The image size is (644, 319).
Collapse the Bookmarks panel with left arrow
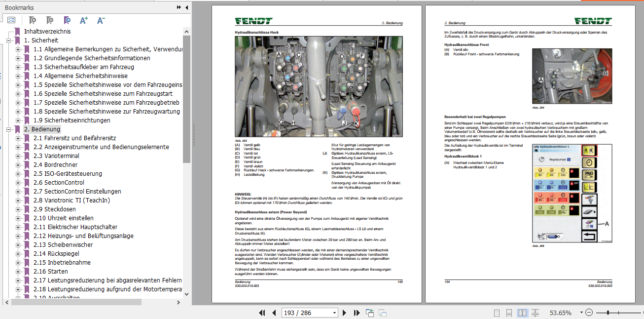[187, 7]
